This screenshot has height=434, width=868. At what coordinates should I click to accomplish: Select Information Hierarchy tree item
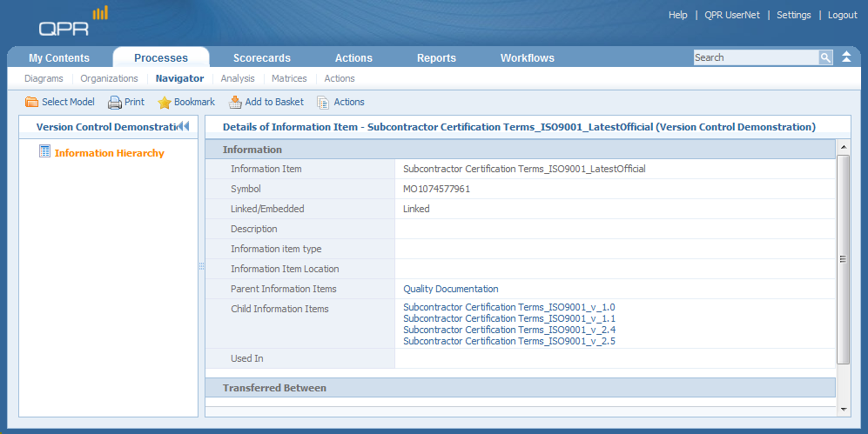[x=109, y=153]
